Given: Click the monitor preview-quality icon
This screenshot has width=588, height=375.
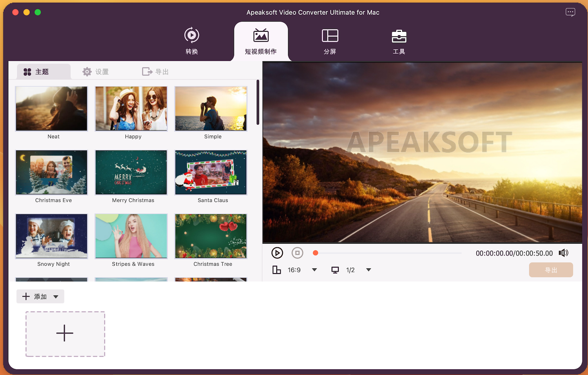Looking at the screenshot, I should pyautogui.click(x=335, y=270).
